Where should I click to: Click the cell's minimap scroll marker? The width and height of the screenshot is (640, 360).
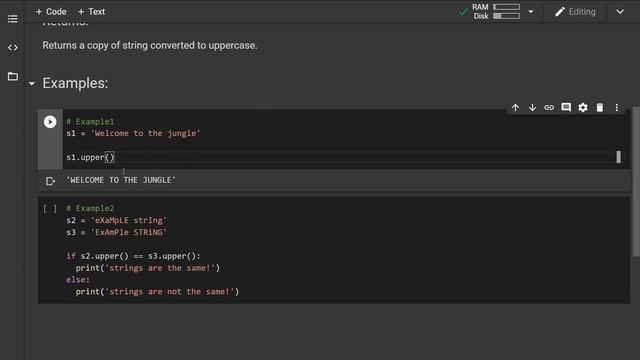[x=618, y=157]
